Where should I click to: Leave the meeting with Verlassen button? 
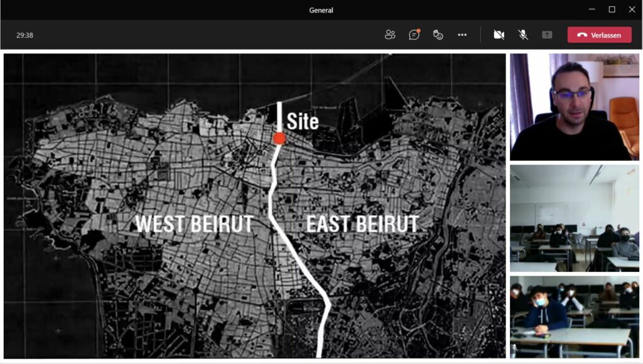click(599, 35)
